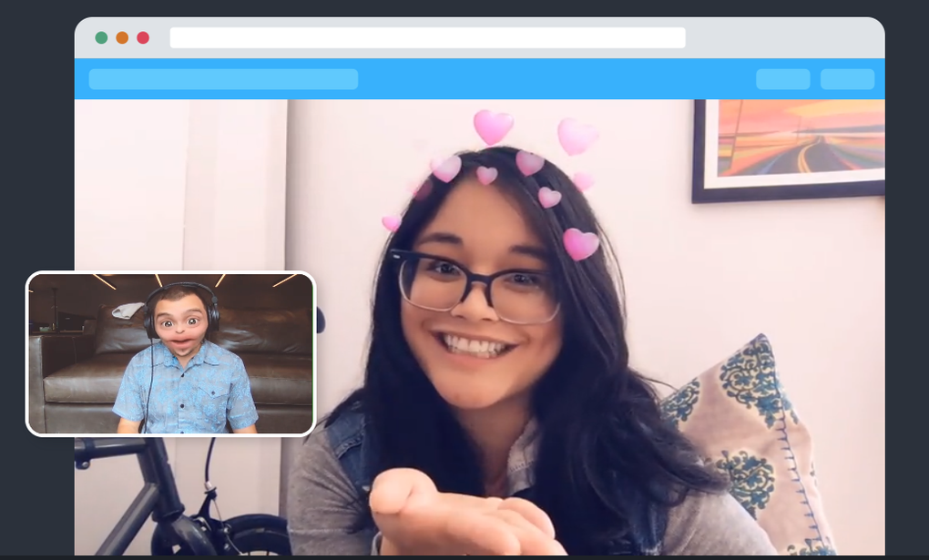The width and height of the screenshot is (929, 560).
Task: Click the man's headphones in small video
Action: coord(181,308)
